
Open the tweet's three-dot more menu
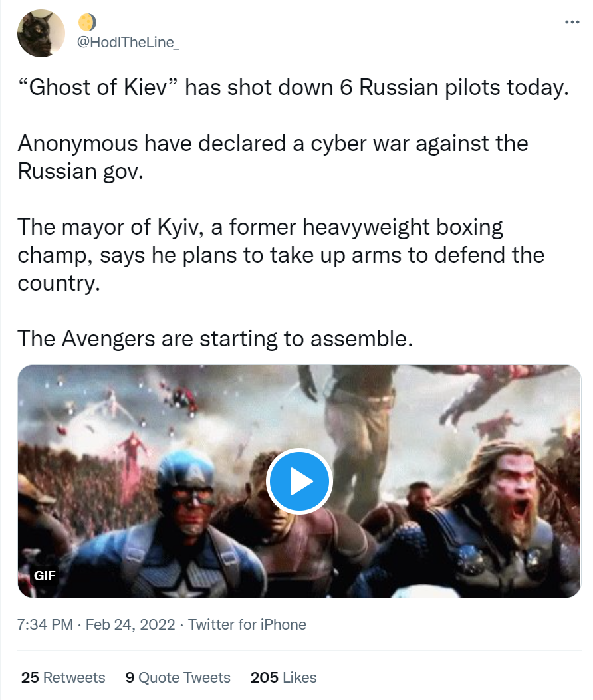click(571, 22)
